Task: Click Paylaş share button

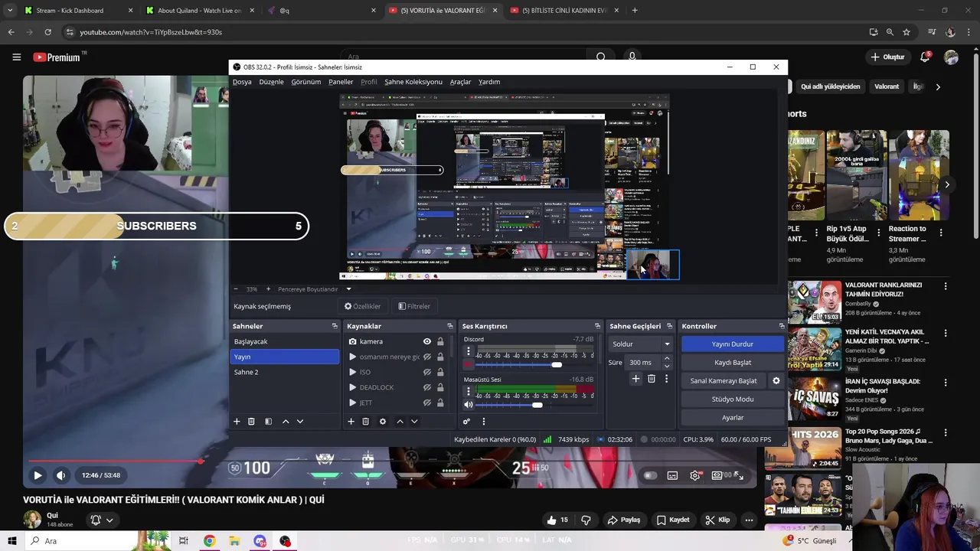Action: pyautogui.click(x=624, y=520)
